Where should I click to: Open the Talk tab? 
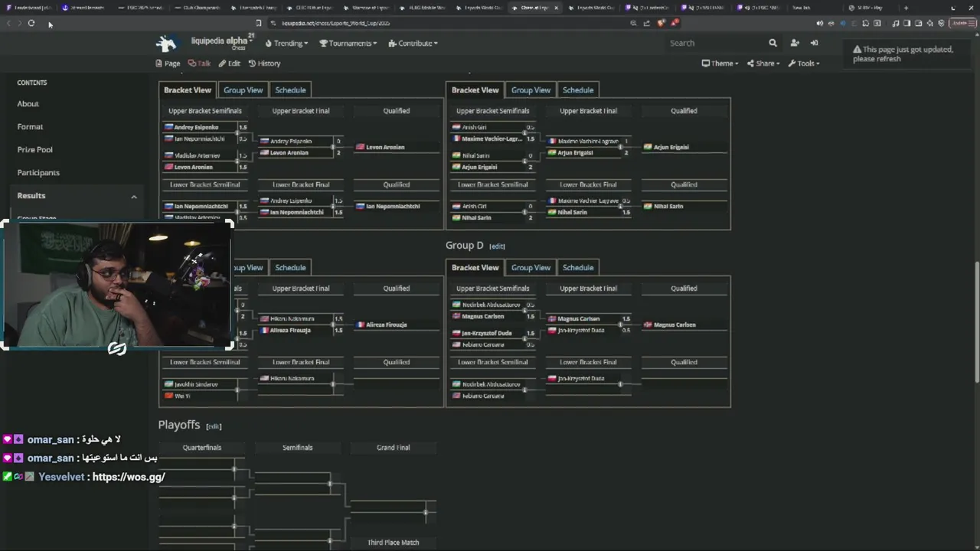(199, 64)
